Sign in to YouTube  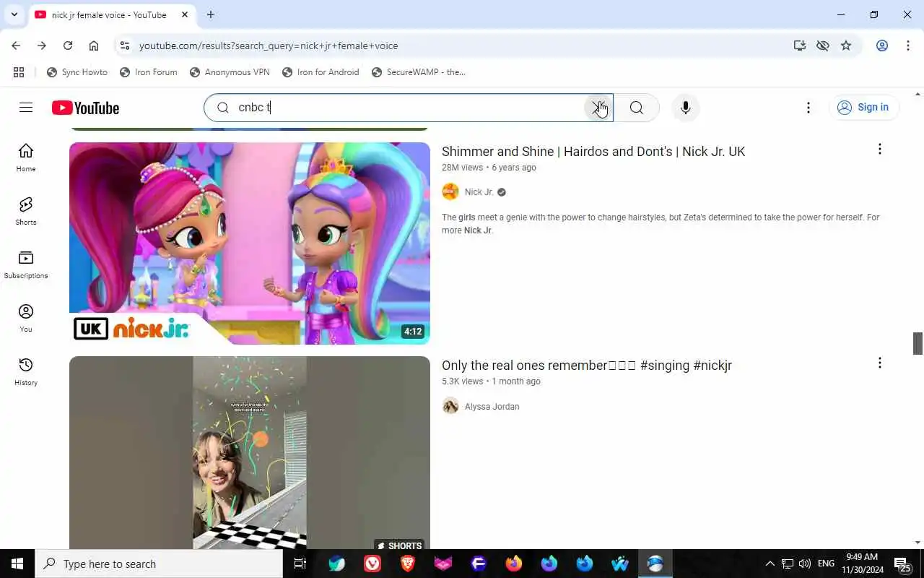point(863,108)
